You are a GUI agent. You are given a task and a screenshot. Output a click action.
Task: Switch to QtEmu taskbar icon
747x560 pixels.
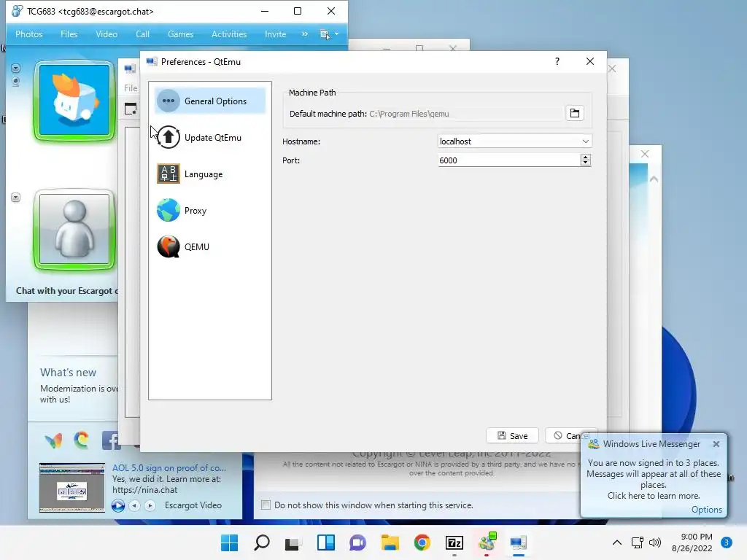pyautogui.click(x=519, y=542)
